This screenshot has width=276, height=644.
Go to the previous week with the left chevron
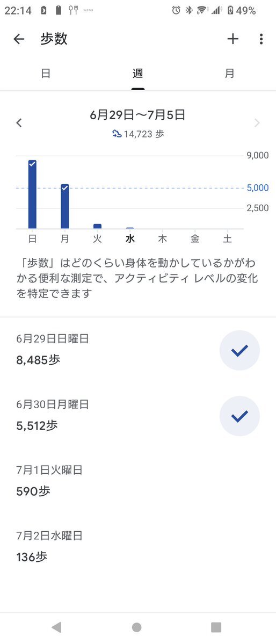pos(19,123)
